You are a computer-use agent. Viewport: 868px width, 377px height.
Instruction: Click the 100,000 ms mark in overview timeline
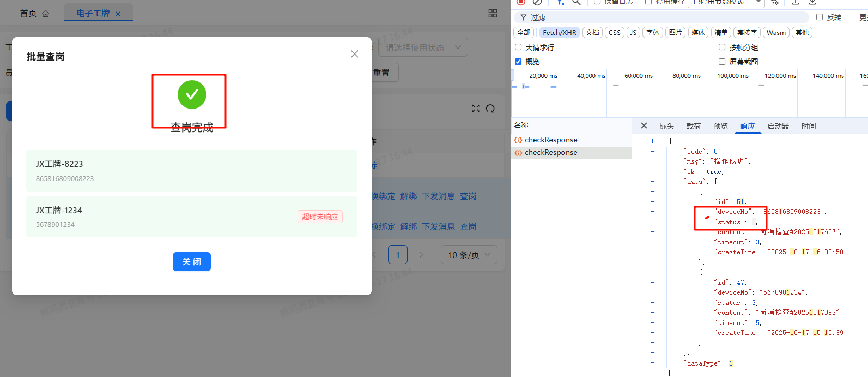click(x=733, y=76)
